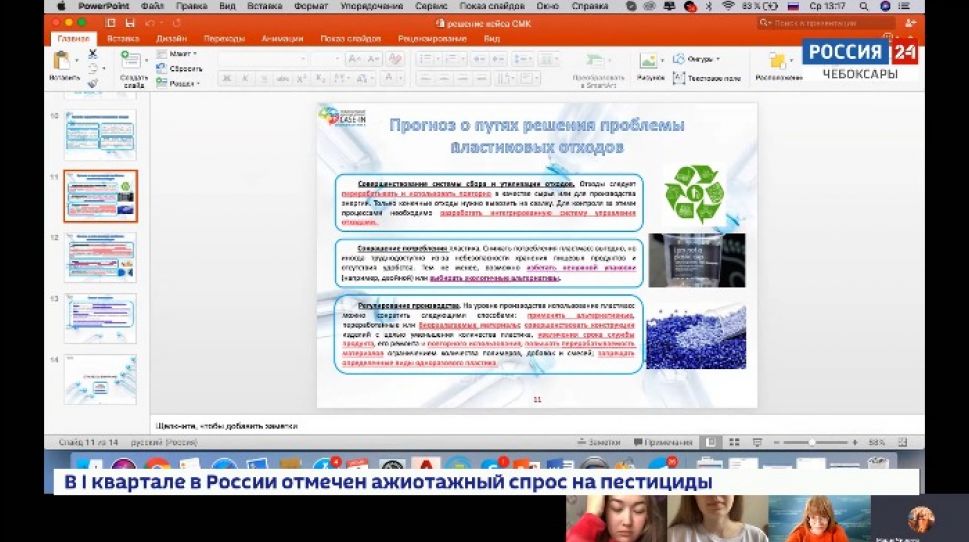Open the Справка menu in menu bar
The width and height of the screenshot is (969, 542).
pos(590,6)
